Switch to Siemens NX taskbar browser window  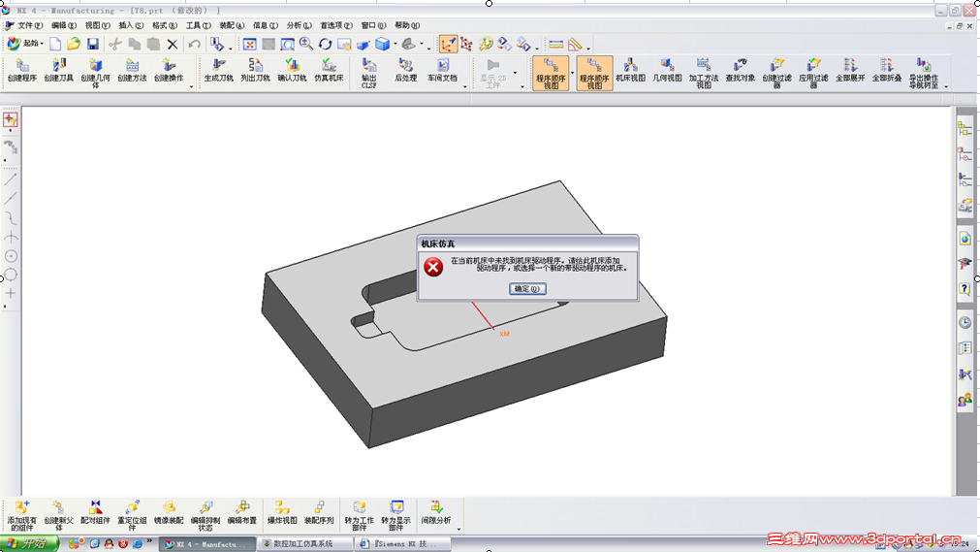pyautogui.click(x=403, y=544)
